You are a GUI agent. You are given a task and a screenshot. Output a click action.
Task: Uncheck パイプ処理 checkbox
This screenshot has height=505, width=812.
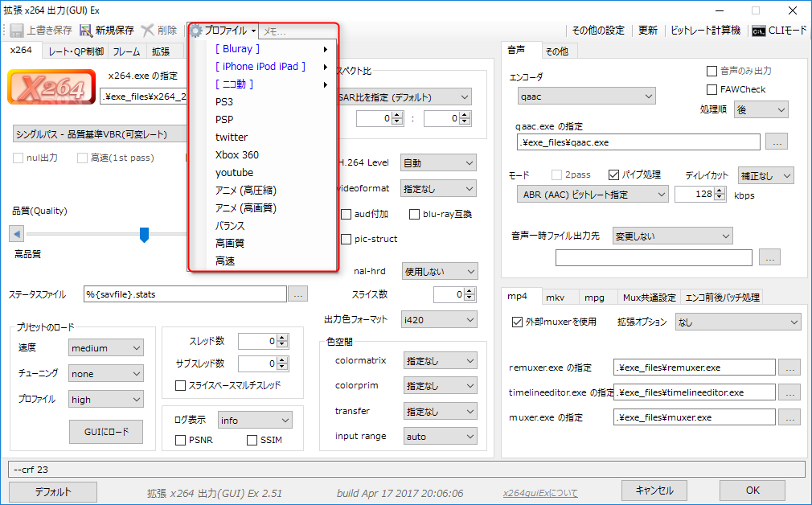(x=613, y=174)
